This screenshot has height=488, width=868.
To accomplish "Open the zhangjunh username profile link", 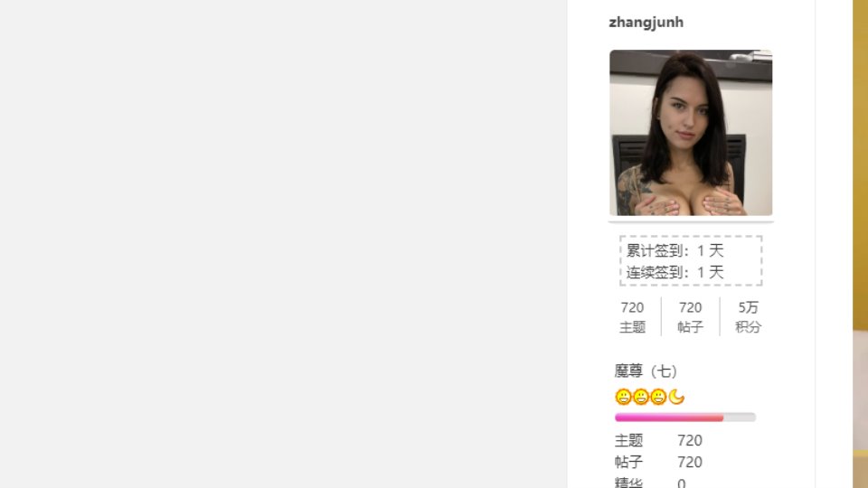I will [x=646, y=22].
